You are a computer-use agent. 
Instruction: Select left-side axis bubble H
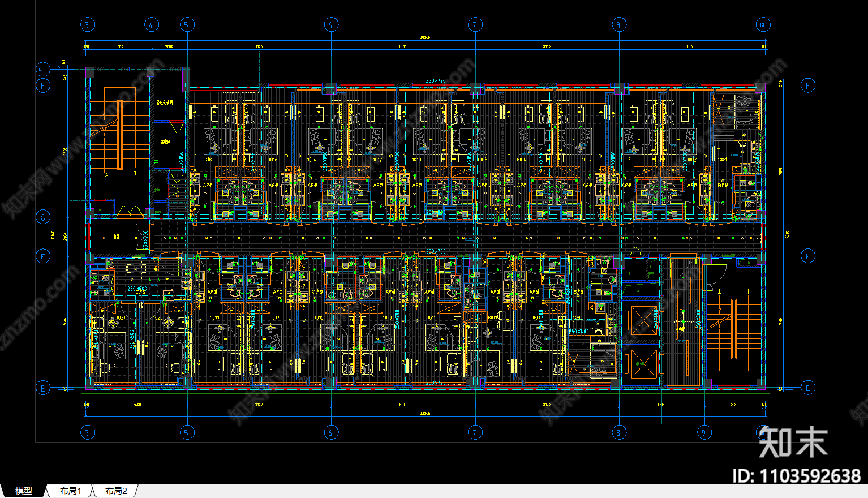[42, 86]
